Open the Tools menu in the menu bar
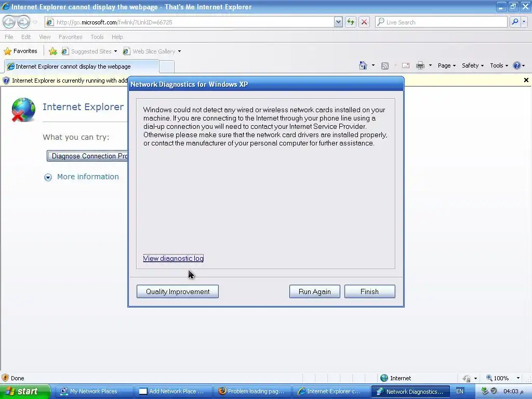 click(97, 37)
